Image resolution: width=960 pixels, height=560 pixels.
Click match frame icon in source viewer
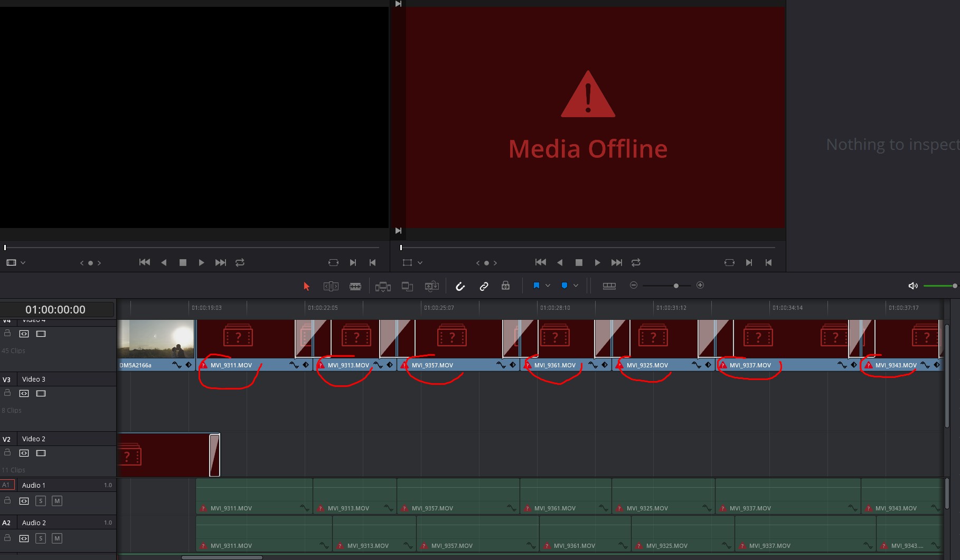tap(333, 262)
